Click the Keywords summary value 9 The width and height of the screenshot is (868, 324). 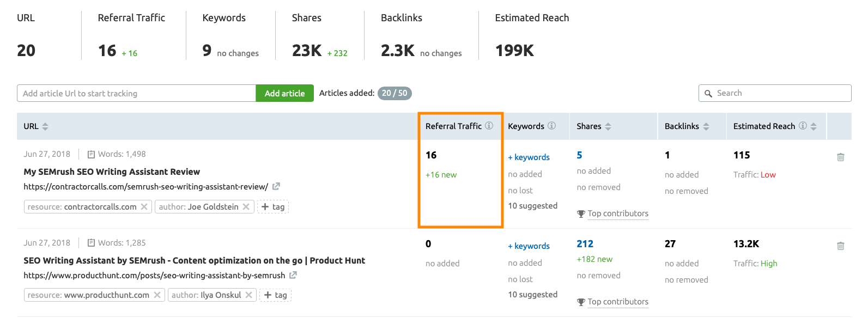[x=207, y=51]
